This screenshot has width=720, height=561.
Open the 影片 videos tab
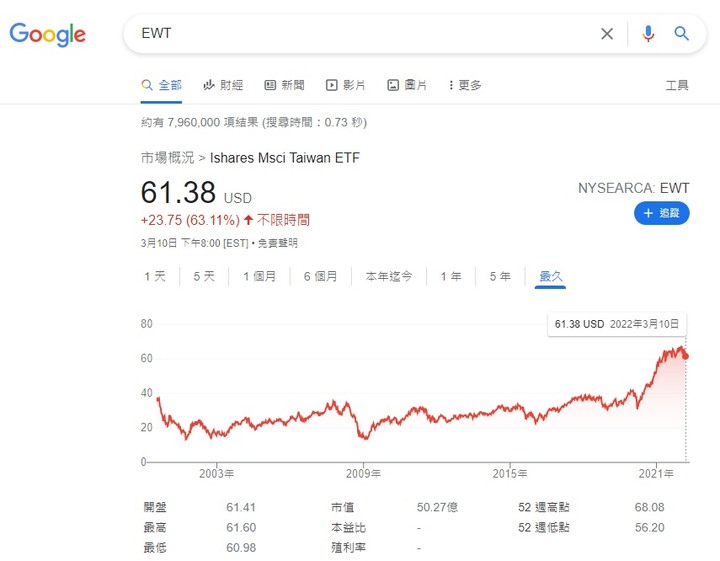(346, 85)
